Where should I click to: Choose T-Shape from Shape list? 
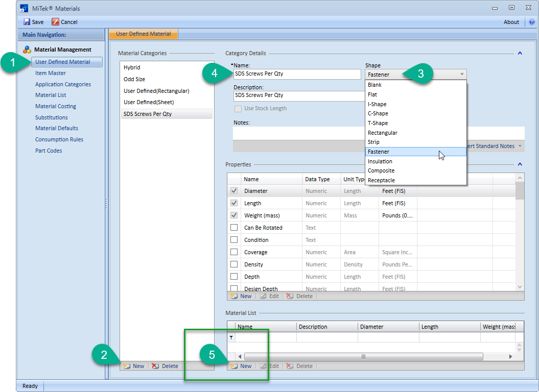click(415, 123)
